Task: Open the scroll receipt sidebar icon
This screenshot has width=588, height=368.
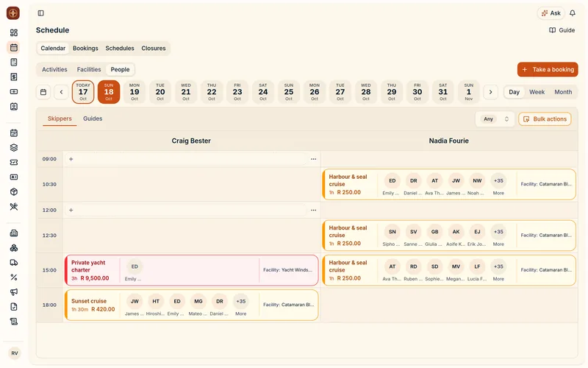Action: [x=14, y=322]
